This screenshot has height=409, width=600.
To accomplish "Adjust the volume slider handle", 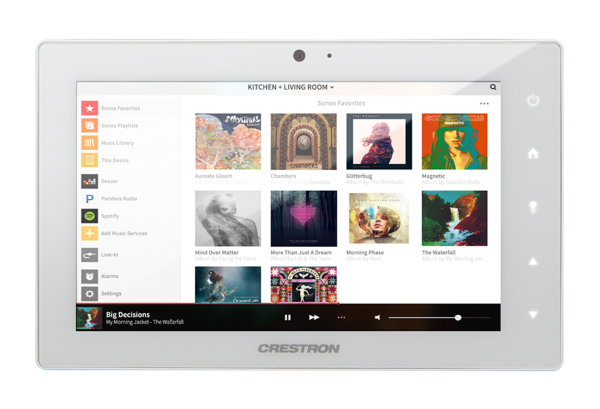I will coord(458,318).
